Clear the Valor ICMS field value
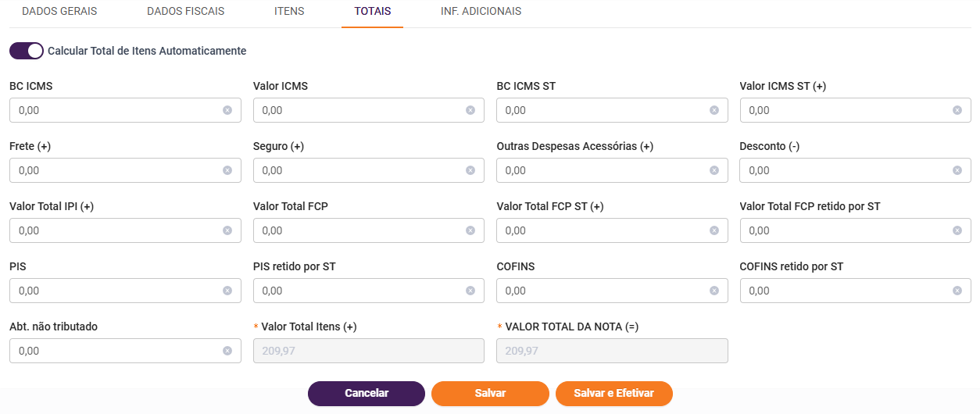The image size is (980, 414). (470, 110)
